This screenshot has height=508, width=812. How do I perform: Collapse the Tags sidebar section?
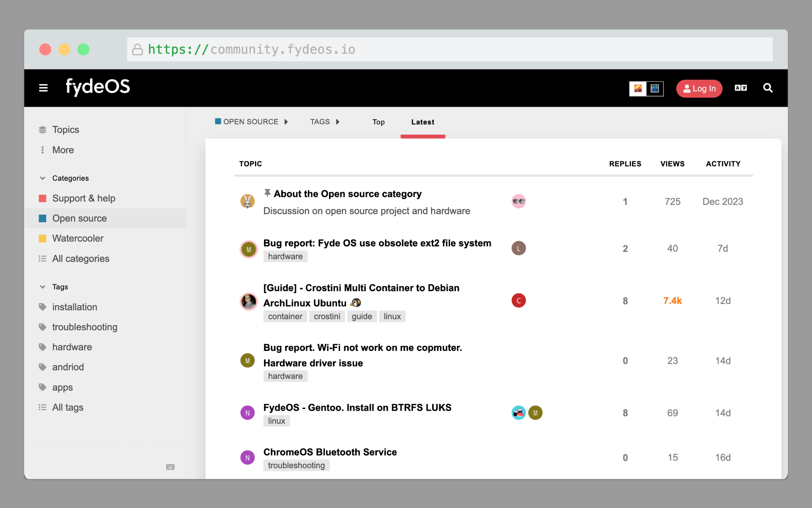point(43,287)
